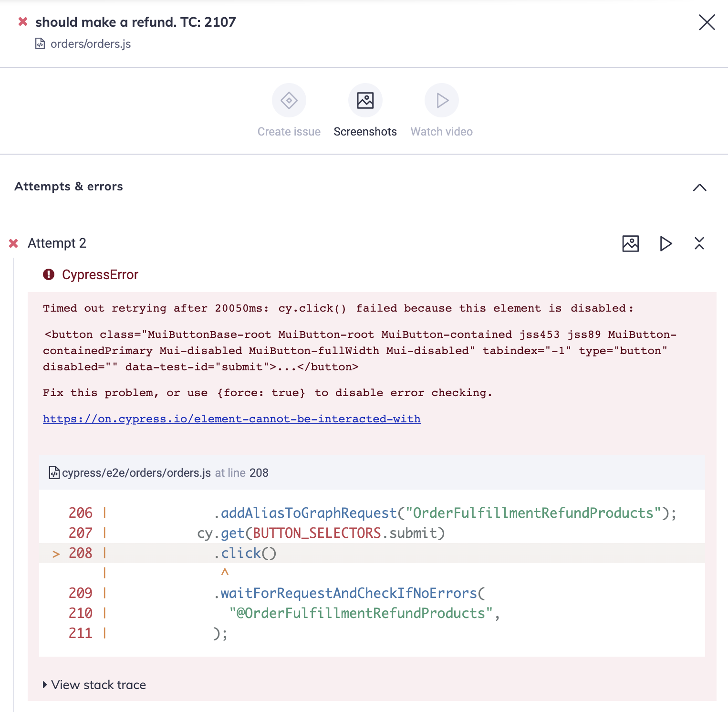Click the Attempts & errors header text

pyautogui.click(x=68, y=186)
